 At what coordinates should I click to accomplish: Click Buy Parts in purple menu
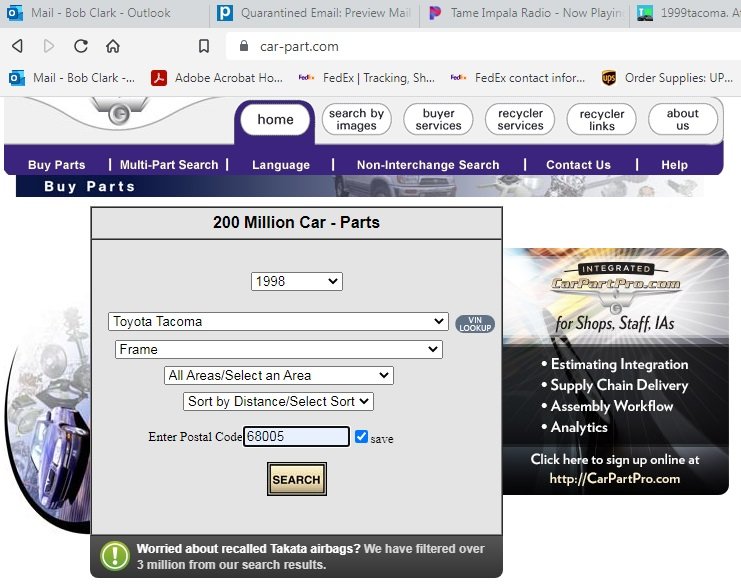click(x=57, y=164)
